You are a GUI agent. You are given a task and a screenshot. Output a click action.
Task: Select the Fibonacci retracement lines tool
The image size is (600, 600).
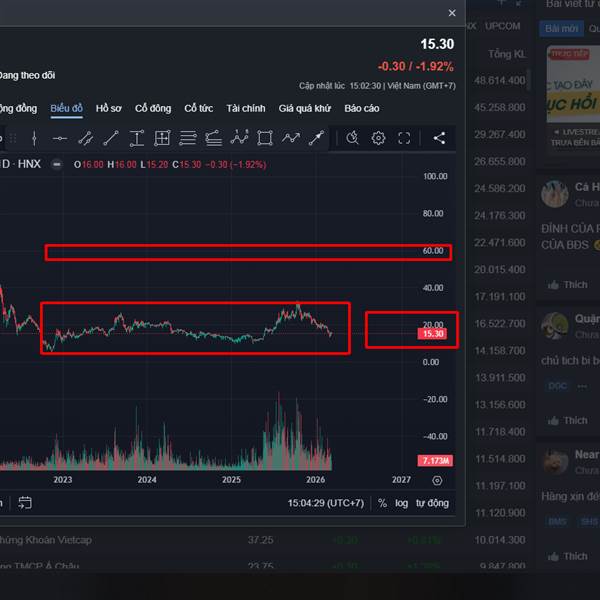(188, 138)
